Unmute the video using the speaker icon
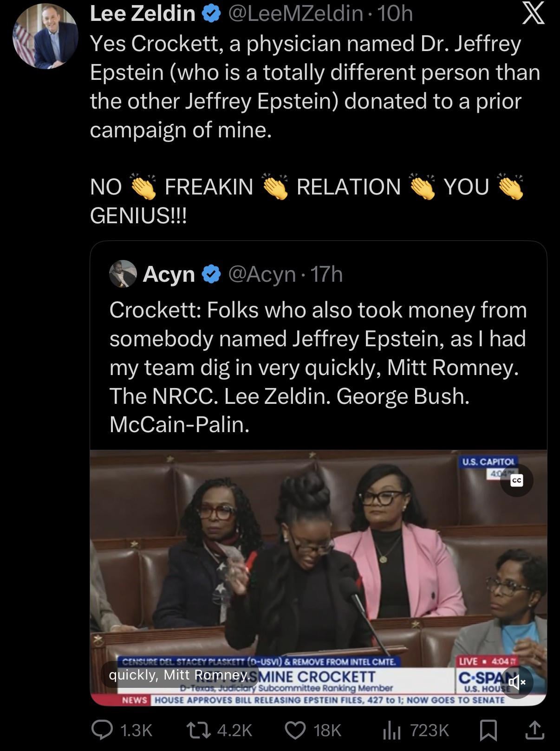This screenshot has width=560, height=751. coord(516,682)
